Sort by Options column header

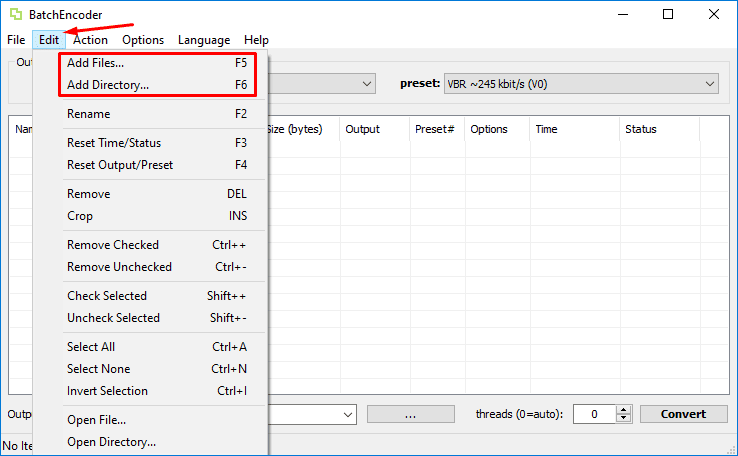[x=497, y=129]
